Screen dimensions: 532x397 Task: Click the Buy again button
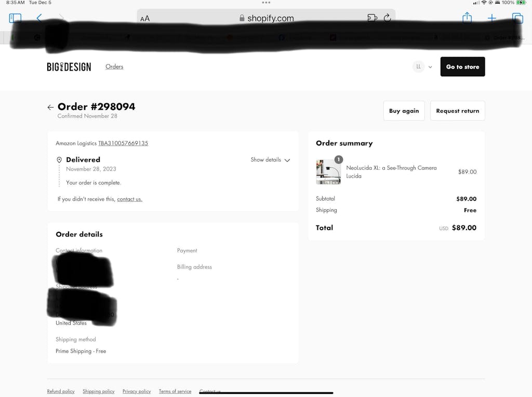click(404, 111)
